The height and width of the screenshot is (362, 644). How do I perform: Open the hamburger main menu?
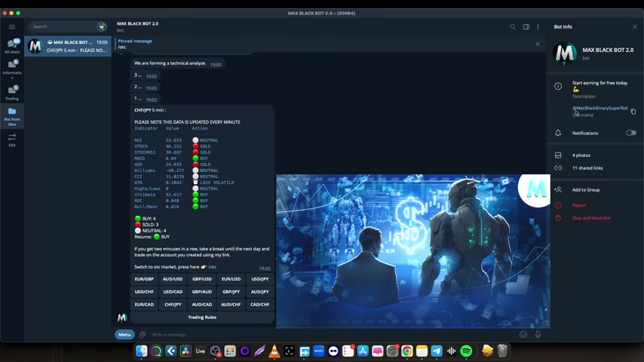[12, 26]
